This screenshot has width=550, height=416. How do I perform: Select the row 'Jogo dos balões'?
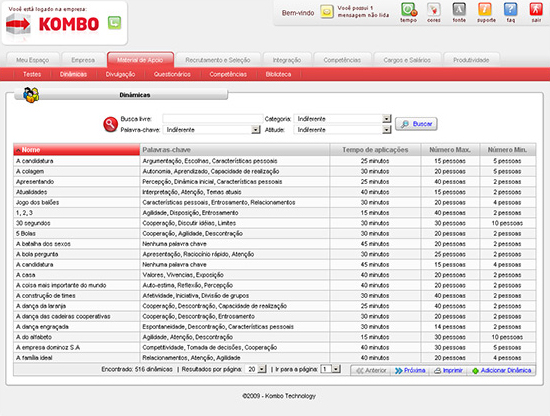[275, 202]
